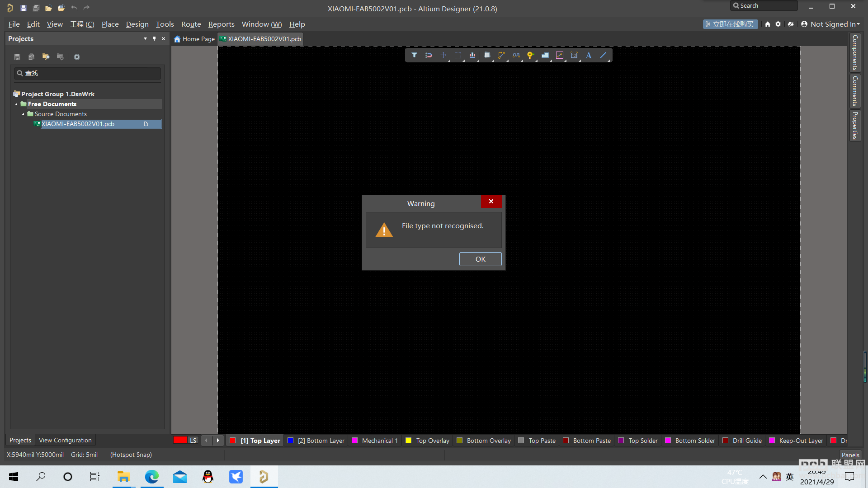The width and height of the screenshot is (868, 488).
Task: Collapse the Source Documents folder
Action: coord(23,114)
